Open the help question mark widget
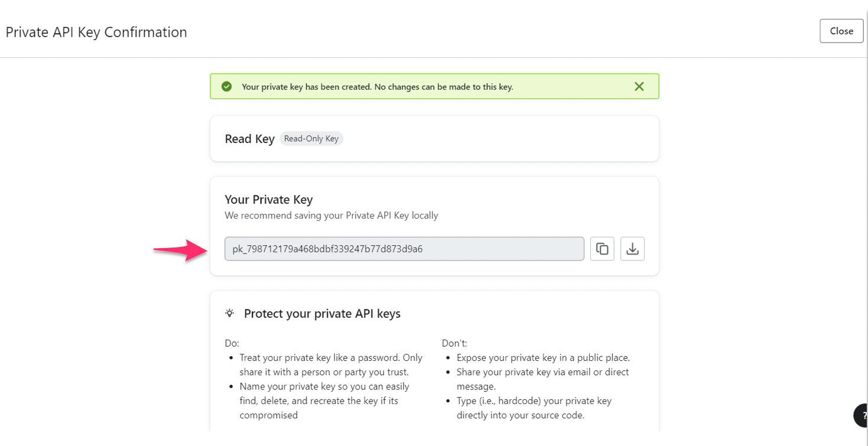 click(862, 415)
